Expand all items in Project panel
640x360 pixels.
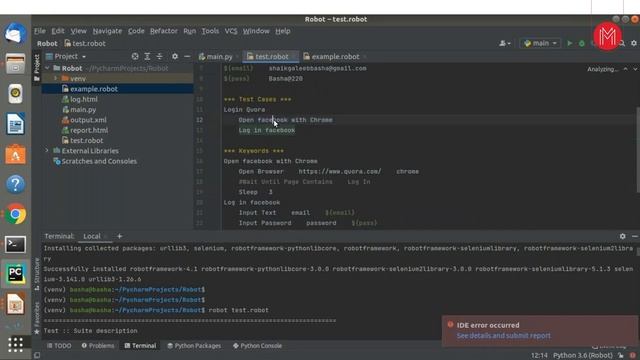click(x=147, y=56)
